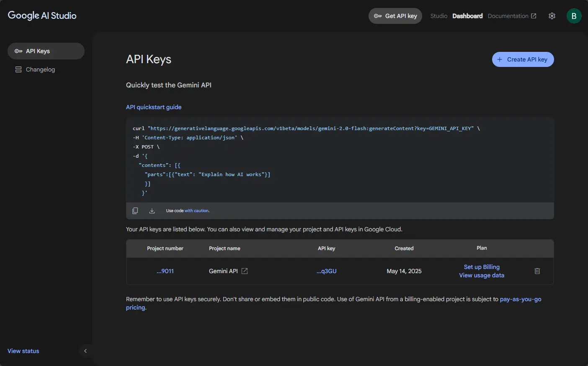Switch to the Dashboard tab
Image resolution: width=588 pixels, height=366 pixels.
467,16
